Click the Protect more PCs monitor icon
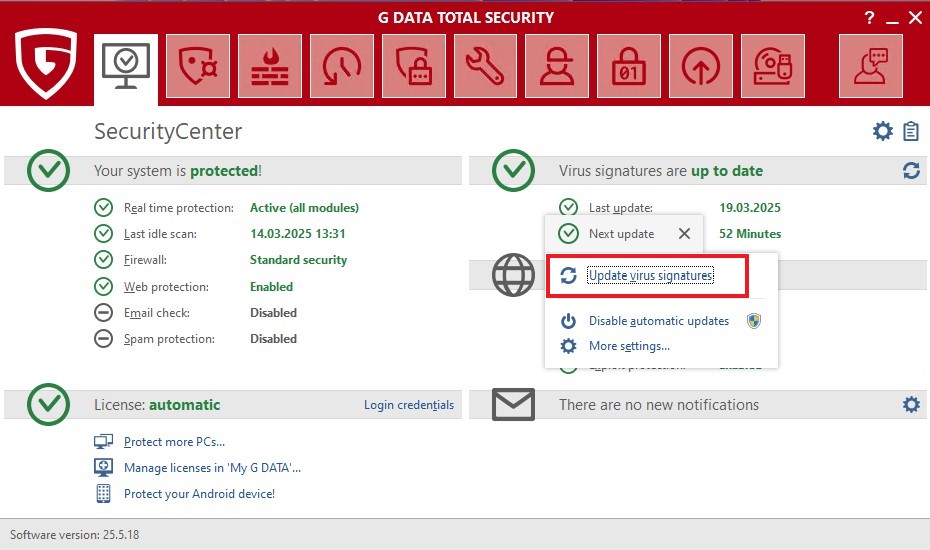The image size is (930, 550). coord(103,441)
